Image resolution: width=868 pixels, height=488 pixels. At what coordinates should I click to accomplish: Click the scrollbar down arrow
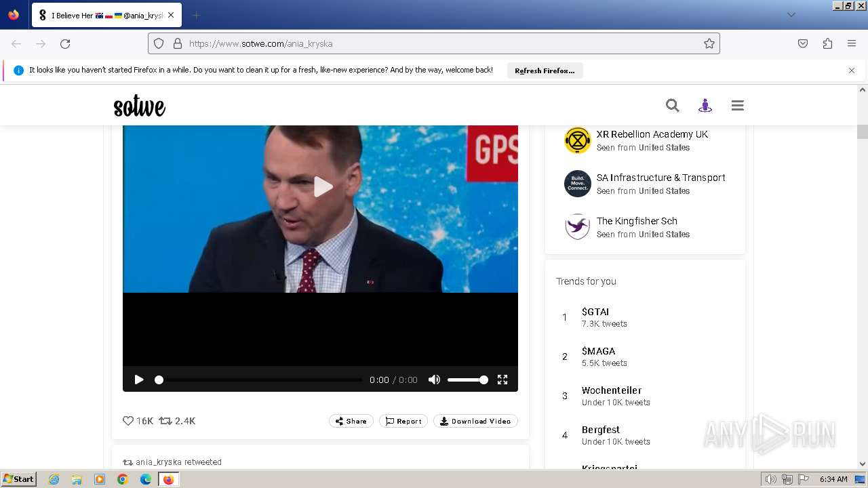(863, 464)
